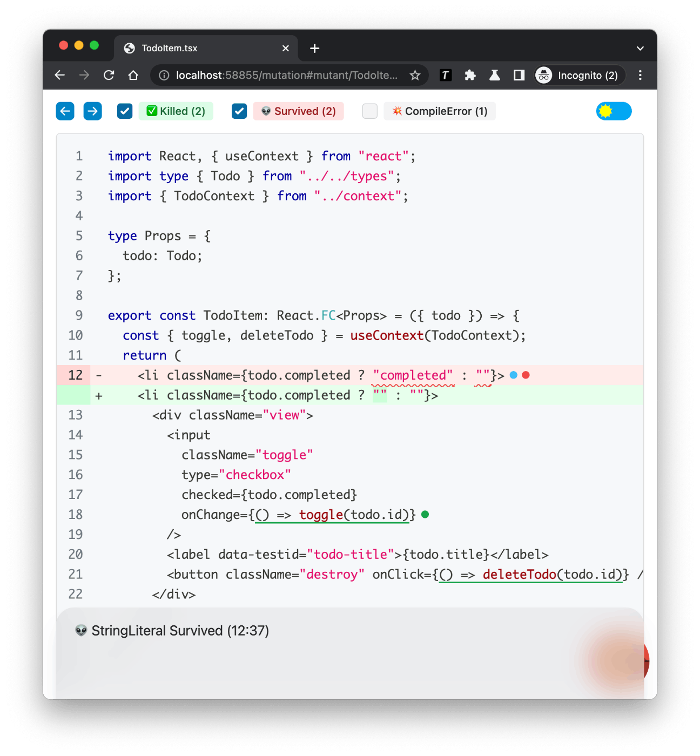Click the green mutant dot on line 18

tap(425, 514)
